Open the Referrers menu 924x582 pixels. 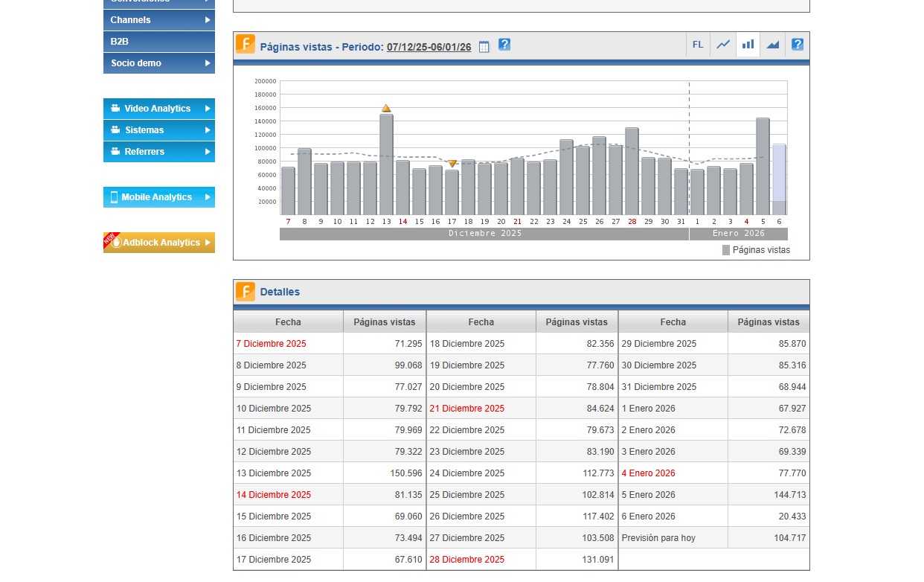click(159, 152)
